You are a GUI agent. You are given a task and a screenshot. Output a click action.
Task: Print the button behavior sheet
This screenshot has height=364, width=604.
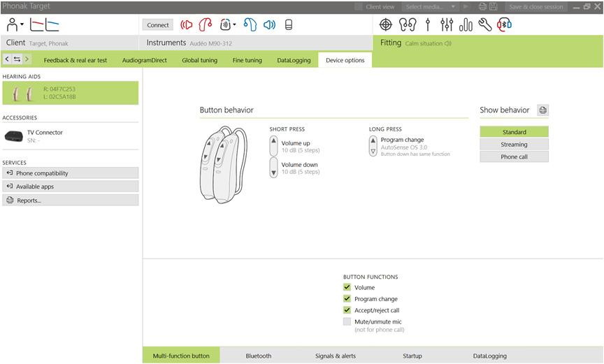pos(542,110)
